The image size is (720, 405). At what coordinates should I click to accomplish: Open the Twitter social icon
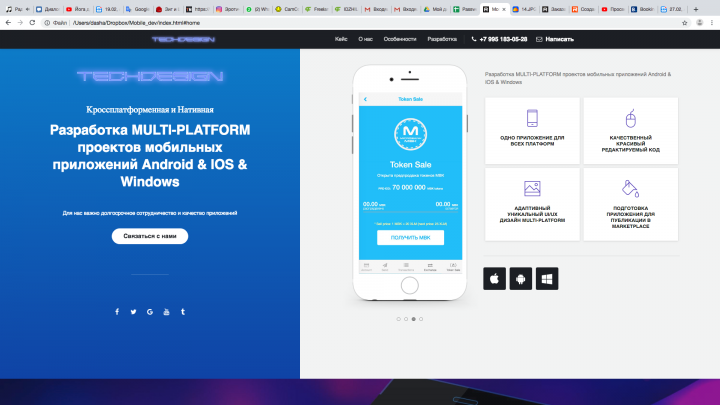(133, 312)
